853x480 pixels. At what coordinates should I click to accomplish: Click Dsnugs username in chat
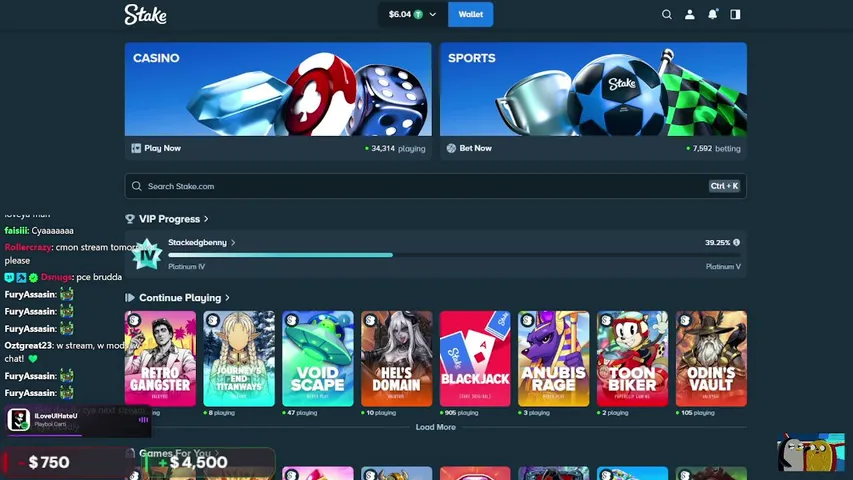pos(57,277)
